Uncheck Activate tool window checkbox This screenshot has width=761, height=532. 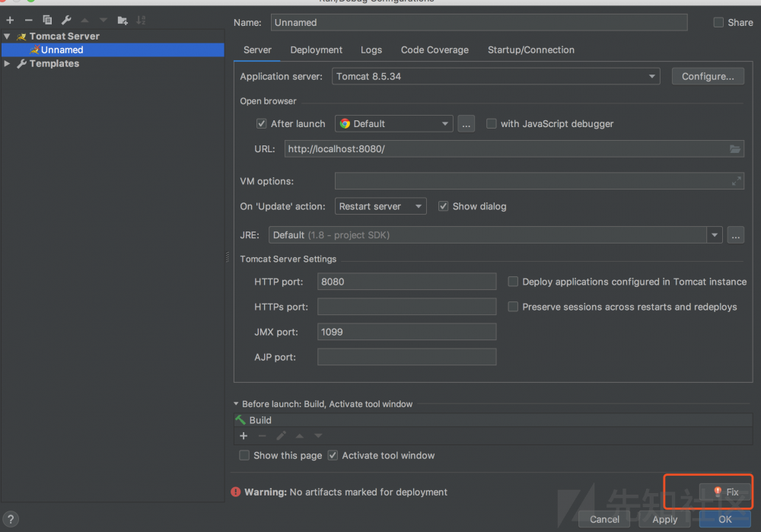333,455
